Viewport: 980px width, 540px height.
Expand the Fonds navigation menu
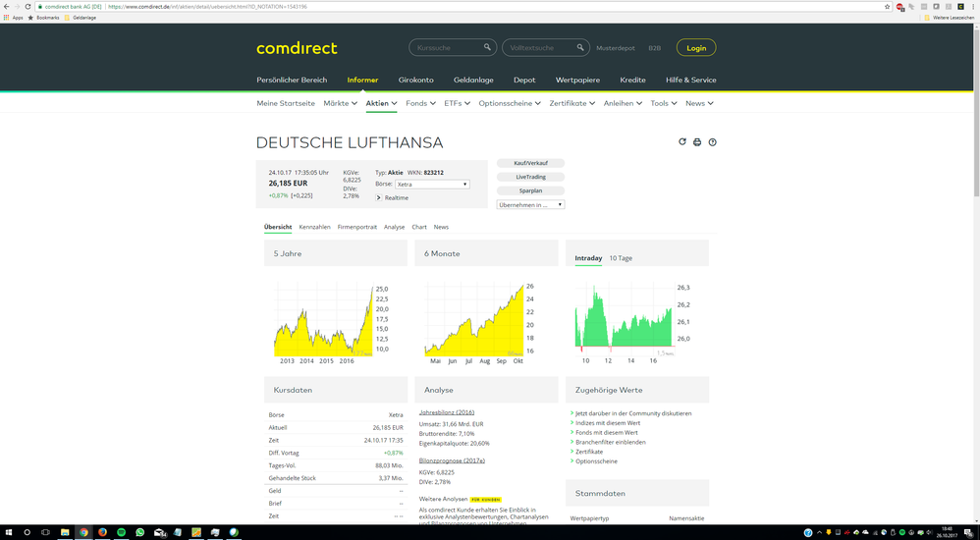(420, 103)
